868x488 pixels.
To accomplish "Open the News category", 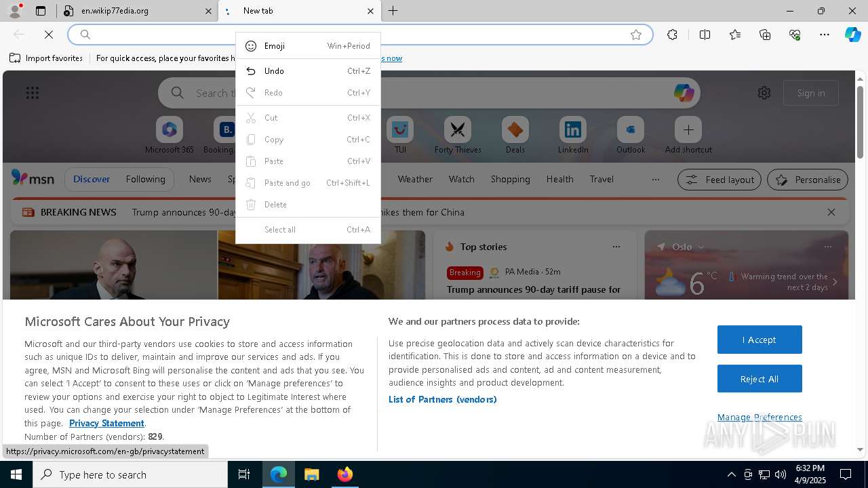I will pos(200,179).
